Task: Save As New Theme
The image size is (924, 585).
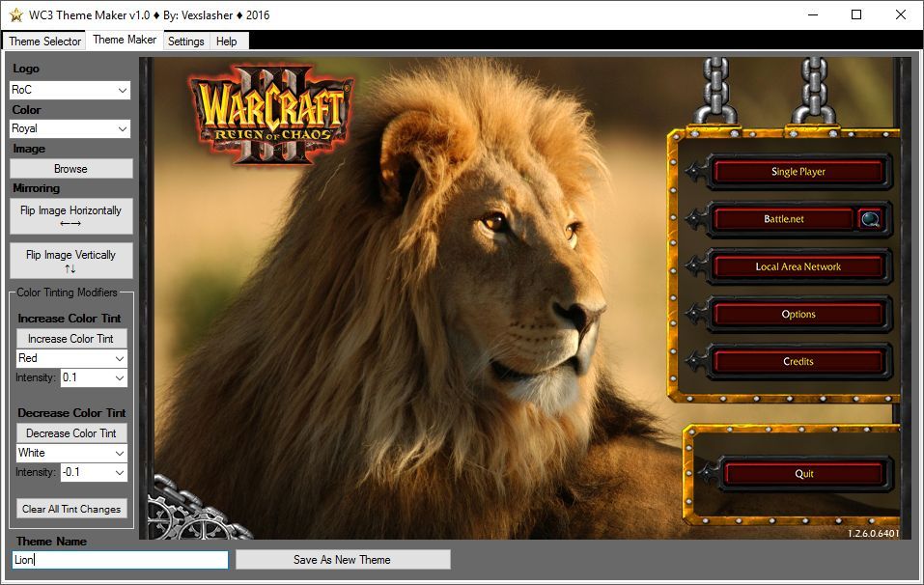Action: point(343,560)
